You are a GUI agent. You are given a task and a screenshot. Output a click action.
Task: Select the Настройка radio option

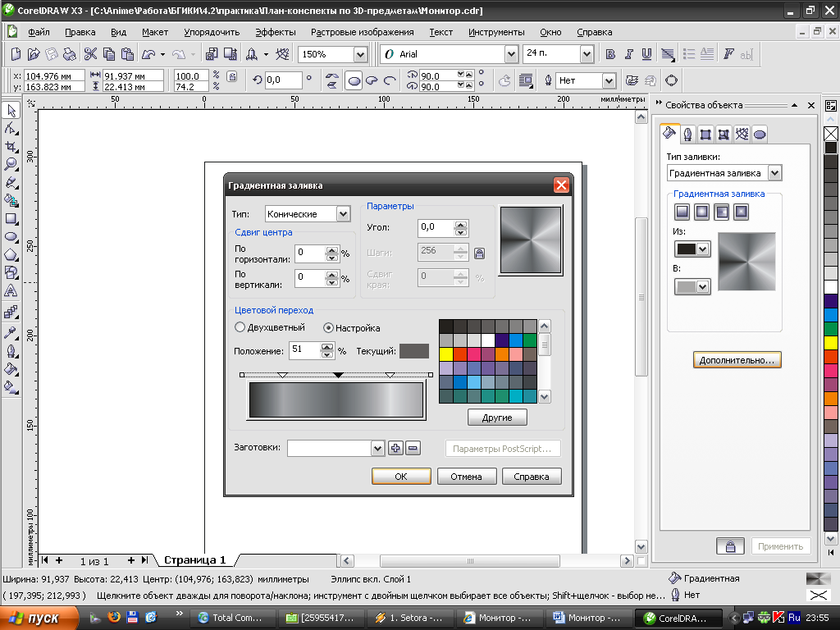point(328,328)
